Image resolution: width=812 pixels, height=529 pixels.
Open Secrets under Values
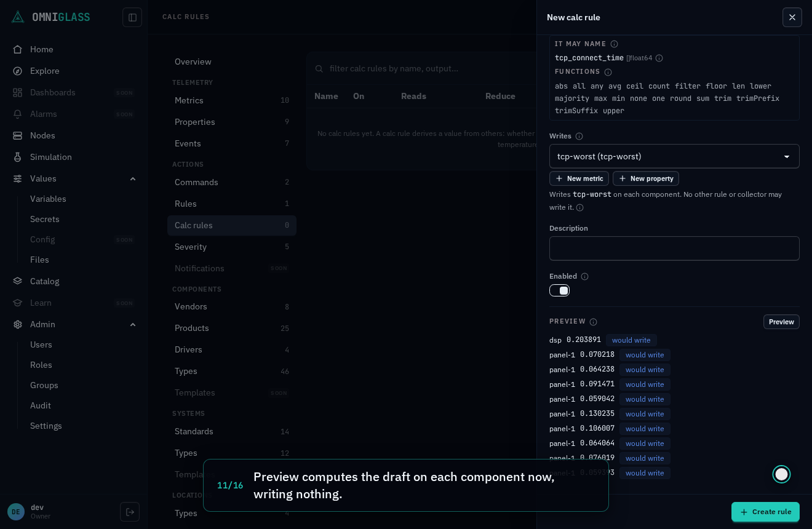(x=45, y=219)
